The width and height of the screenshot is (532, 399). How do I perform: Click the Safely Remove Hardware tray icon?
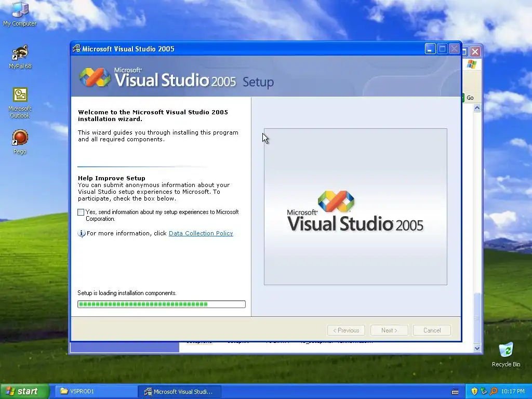pos(484,391)
